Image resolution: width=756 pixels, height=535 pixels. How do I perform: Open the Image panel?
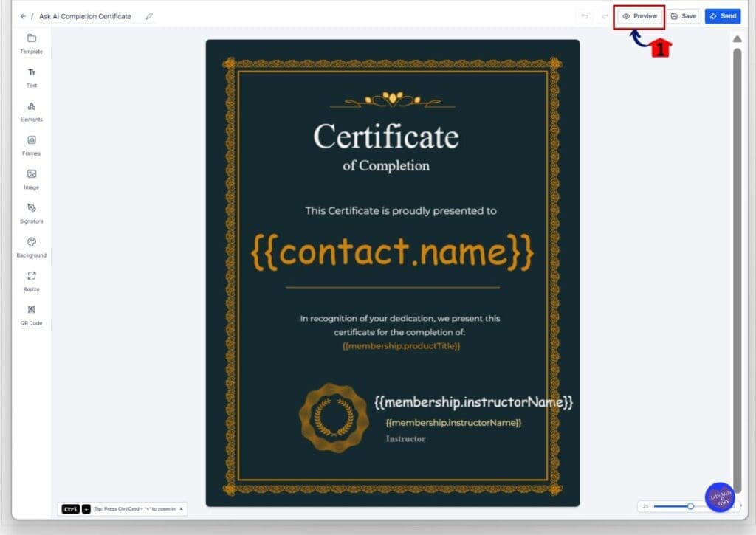[x=31, y=179]
